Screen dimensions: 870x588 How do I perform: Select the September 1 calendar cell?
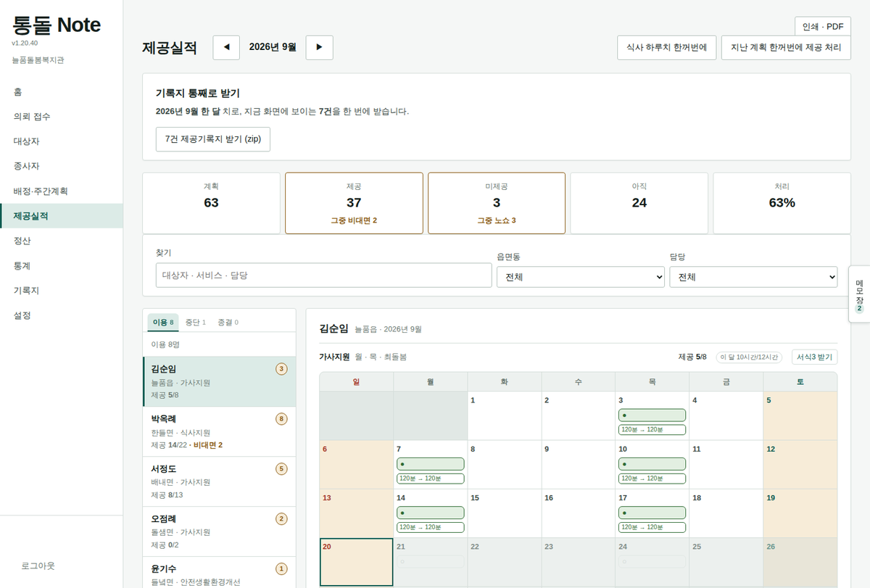tap(504, 415)
